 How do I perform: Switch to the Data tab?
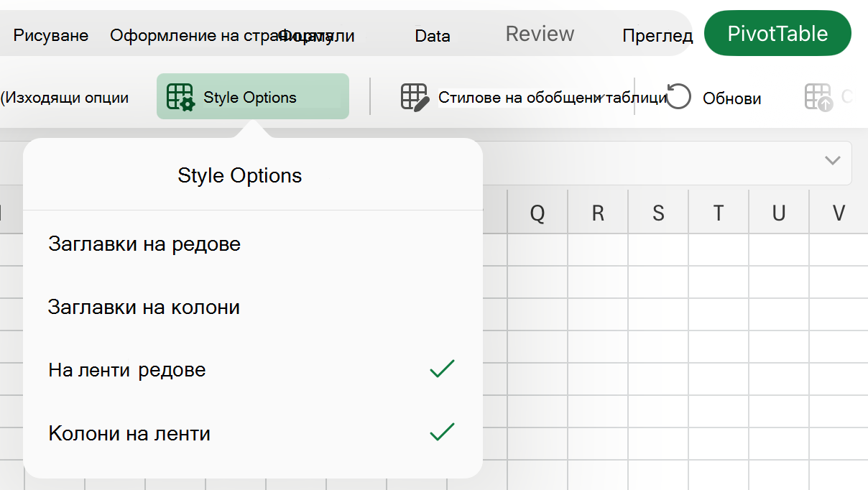(433, 35)
